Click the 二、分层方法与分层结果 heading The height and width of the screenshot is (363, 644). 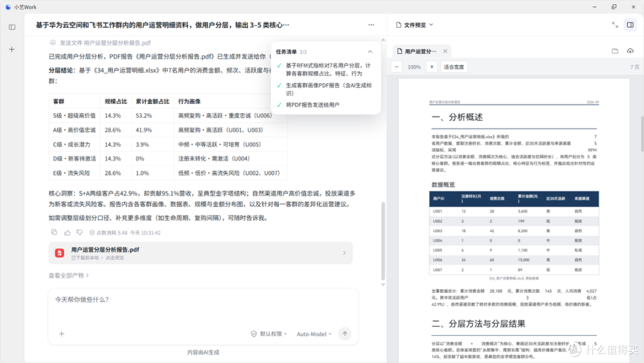tap(478, 324)
